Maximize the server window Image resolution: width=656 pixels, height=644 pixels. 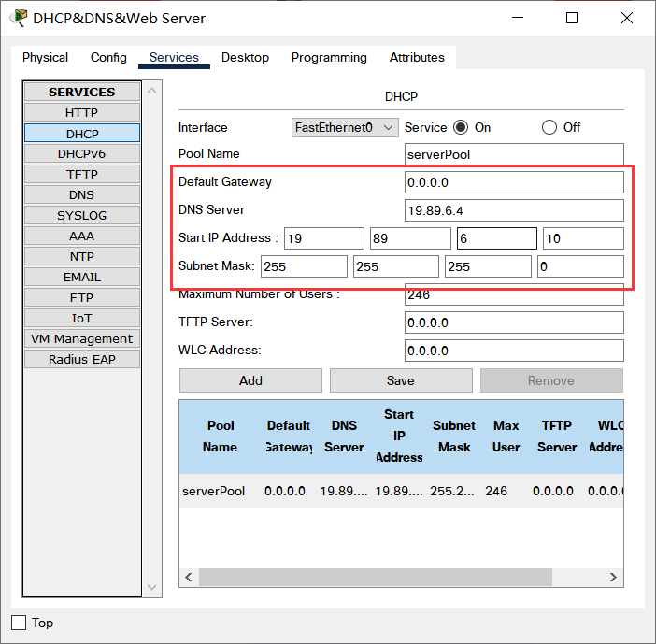(x=572, y=18)
